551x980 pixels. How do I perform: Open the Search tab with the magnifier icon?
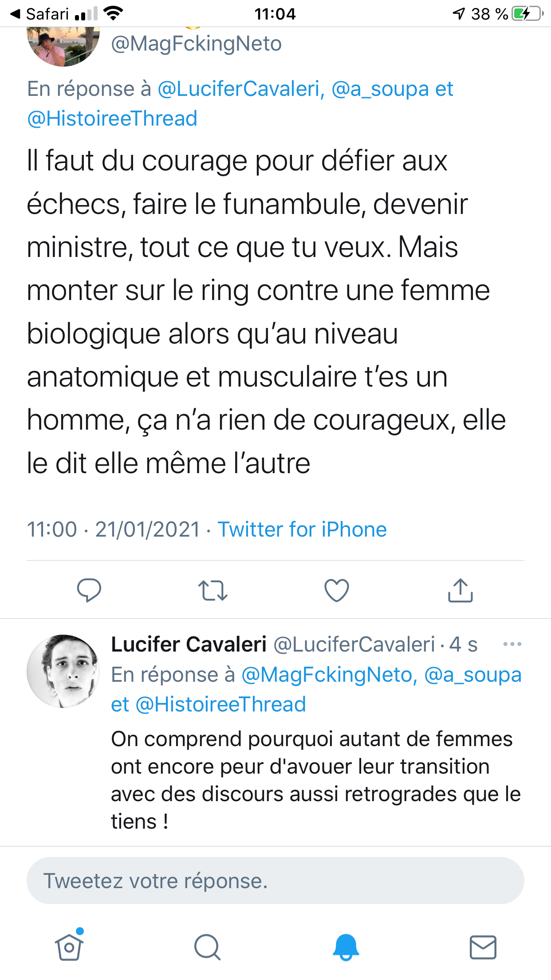[x=207, y=947]
